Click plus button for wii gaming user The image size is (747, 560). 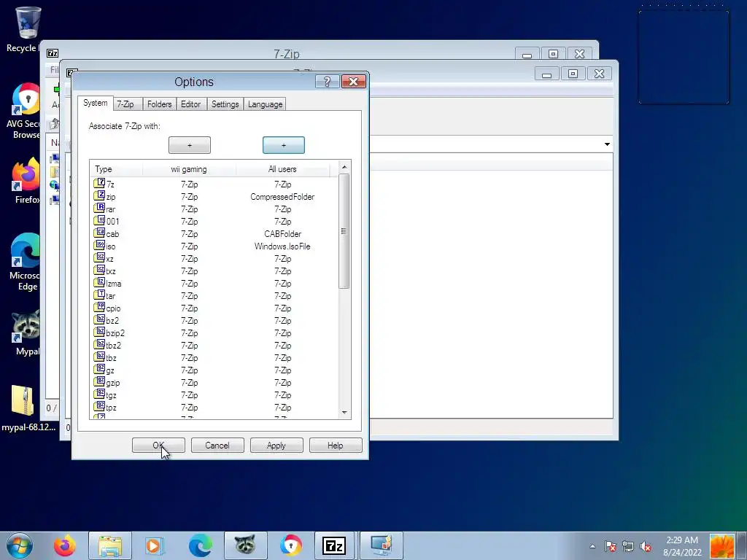pos(190,145)
